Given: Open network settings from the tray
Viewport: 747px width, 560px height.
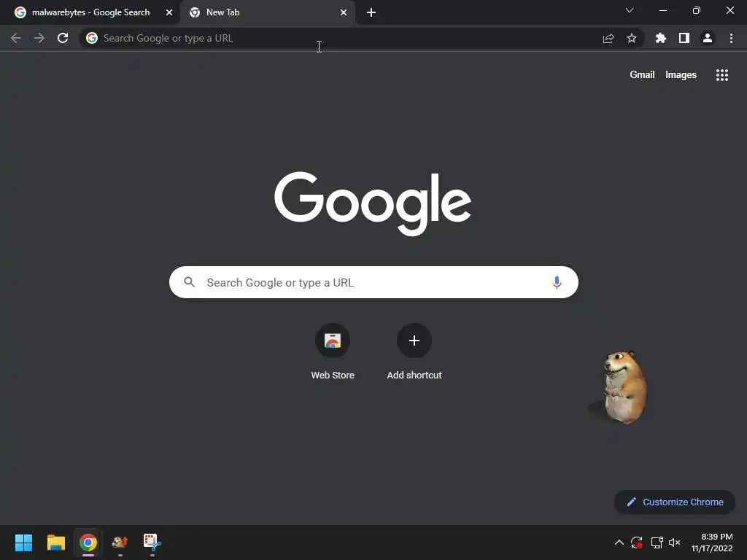Looking at the screenshot, I should coord(657,542).
